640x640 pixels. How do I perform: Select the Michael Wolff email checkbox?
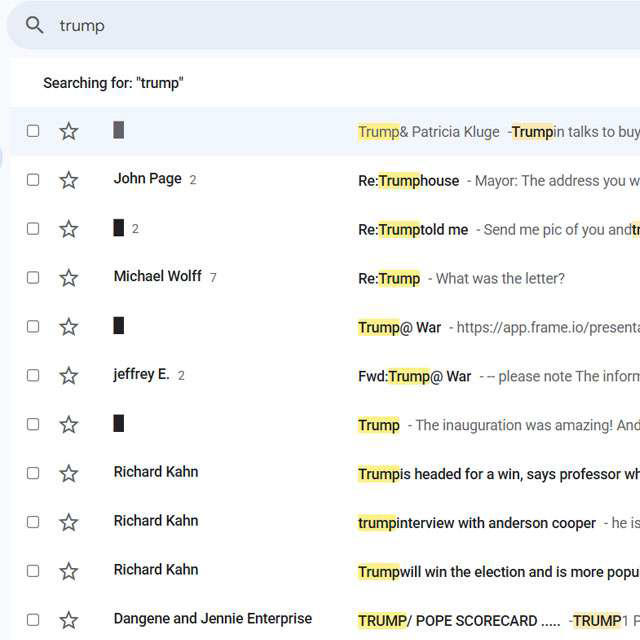pos(33,278)
